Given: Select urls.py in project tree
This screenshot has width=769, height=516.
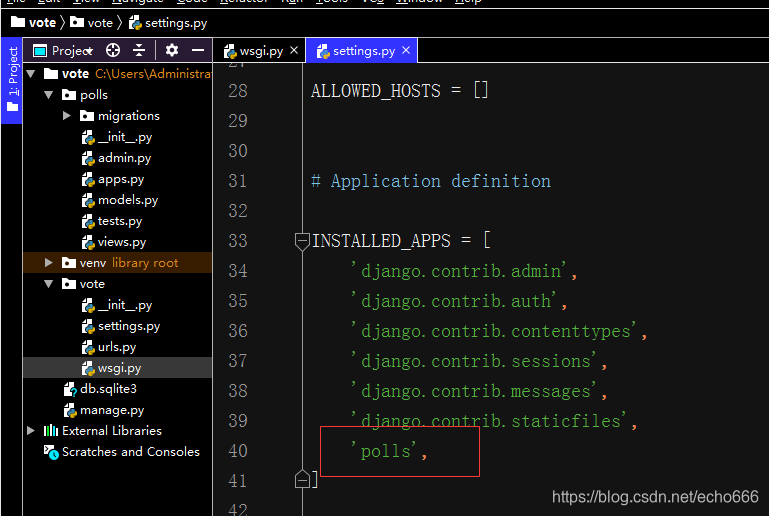Looking at the screenshot, I should [117, 347].
